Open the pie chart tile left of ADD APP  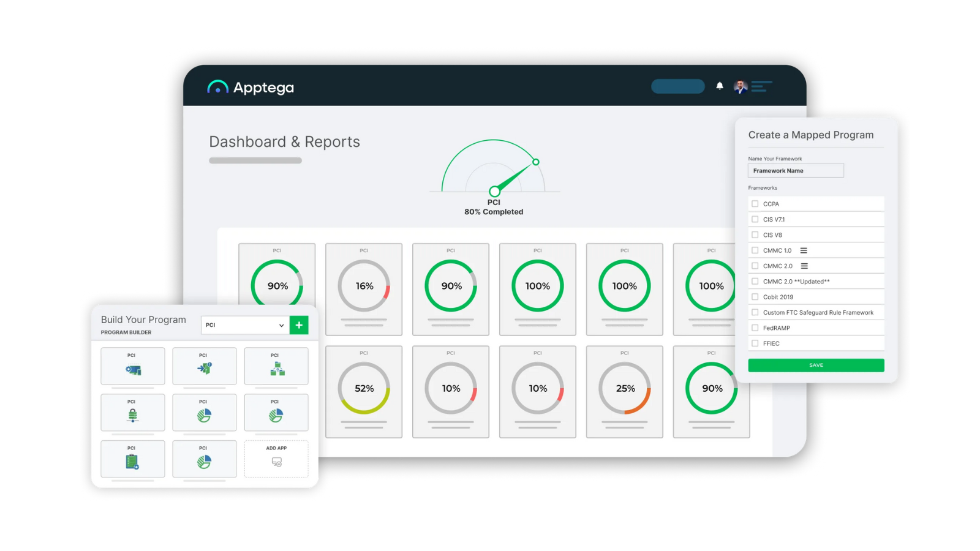(x=205, y=459)
